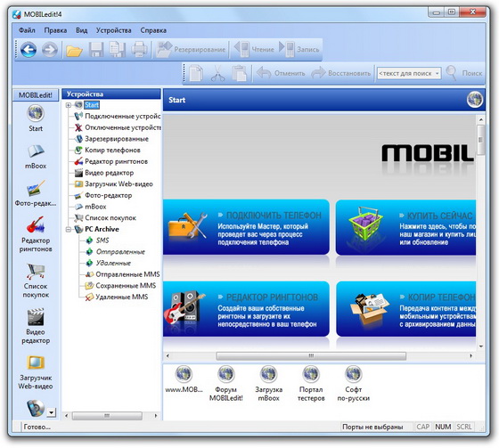Click the CD disc icon in sidebar
Screen dimensions: 499x448
click(36, 408)
